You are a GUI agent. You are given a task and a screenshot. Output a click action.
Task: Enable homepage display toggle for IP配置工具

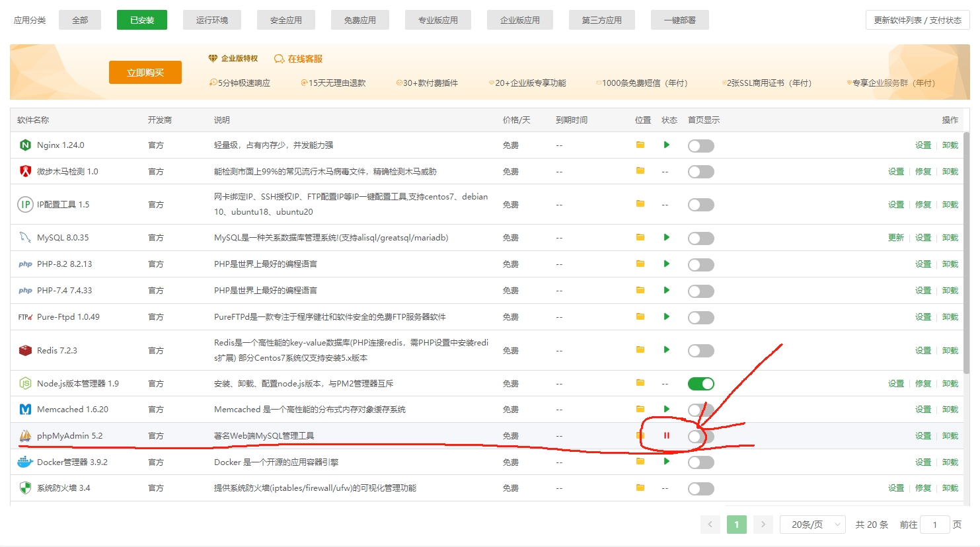point(700,205)
